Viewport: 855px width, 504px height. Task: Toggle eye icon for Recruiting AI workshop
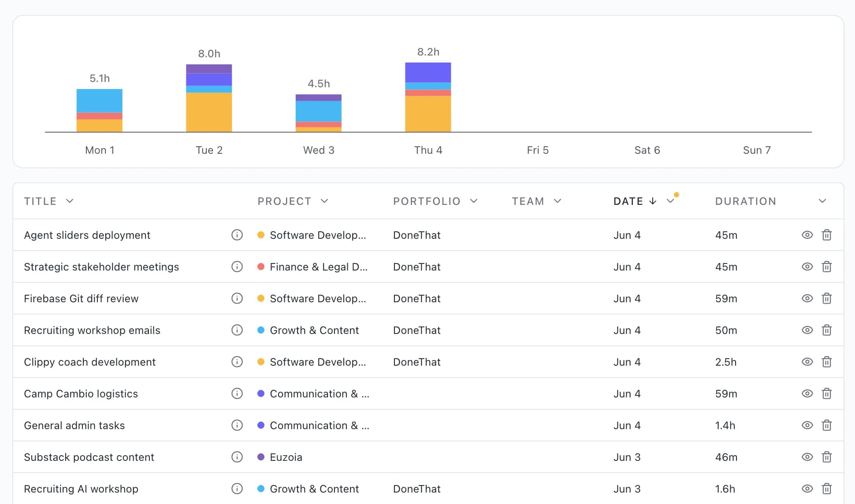(x=807, y=489)
